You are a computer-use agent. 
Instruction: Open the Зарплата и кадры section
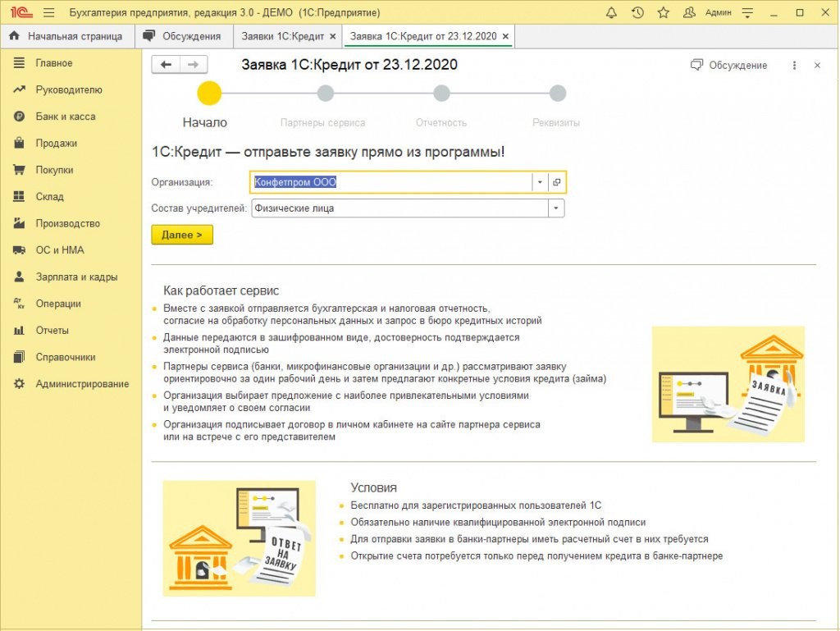(x=76, y=277)
